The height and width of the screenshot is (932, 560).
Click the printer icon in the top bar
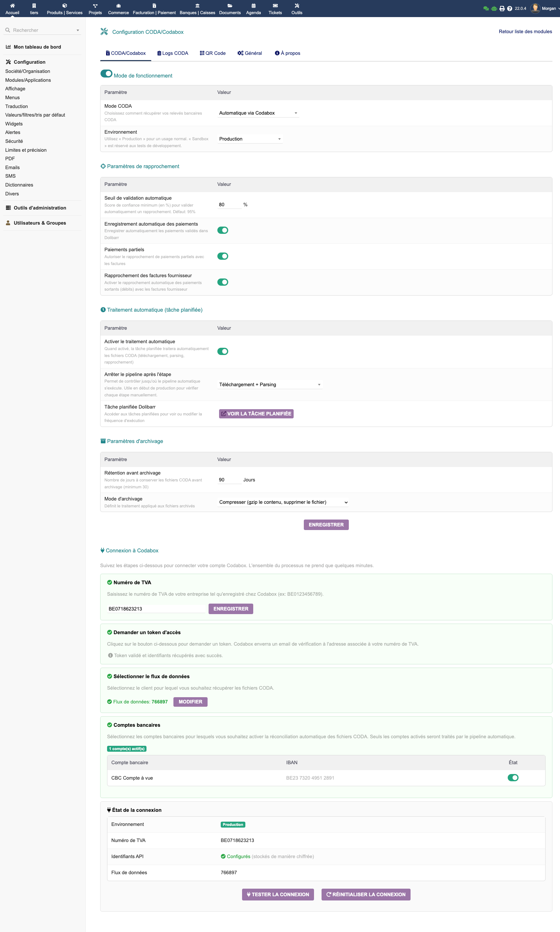coord(502,8)
